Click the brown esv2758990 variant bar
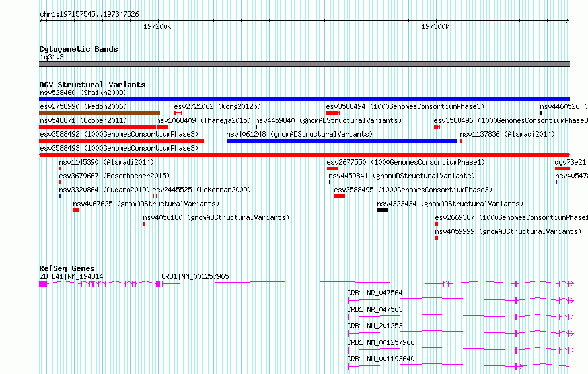Image resolution: width=588 pixels, height=374 pixels. pyautogui.click(x=99, y=113)
